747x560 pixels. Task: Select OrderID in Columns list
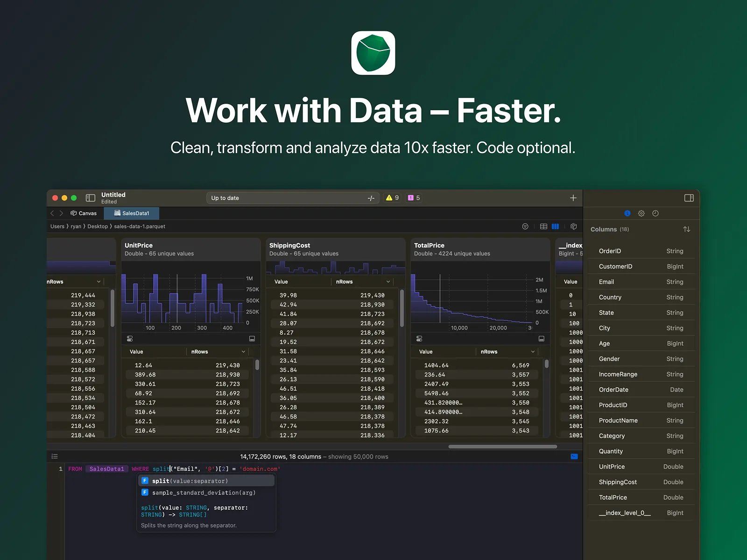641,251
